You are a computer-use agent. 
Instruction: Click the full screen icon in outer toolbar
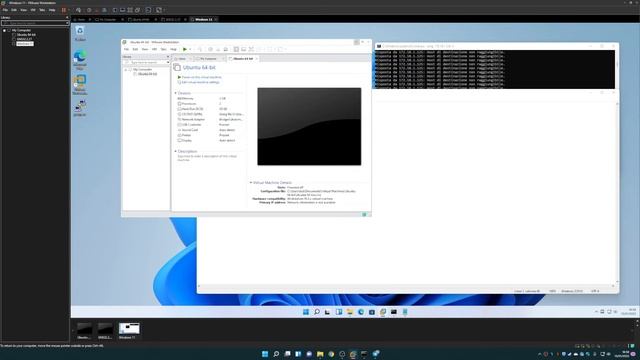[130, 10]
